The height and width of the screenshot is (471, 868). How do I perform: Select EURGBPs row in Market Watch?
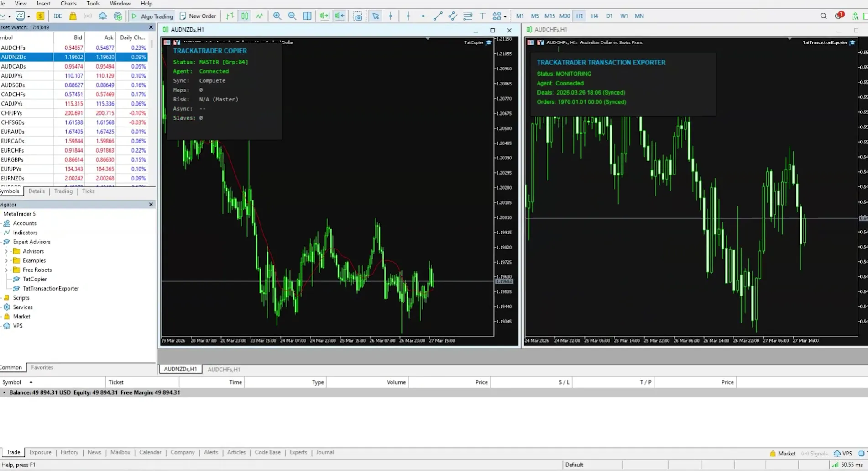(73, 160)
